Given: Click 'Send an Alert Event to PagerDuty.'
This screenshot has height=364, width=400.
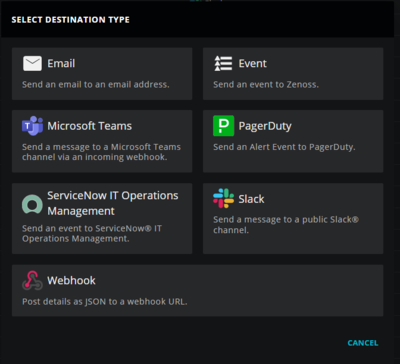Looking at the screenshot, I should (x=284, y=147).
